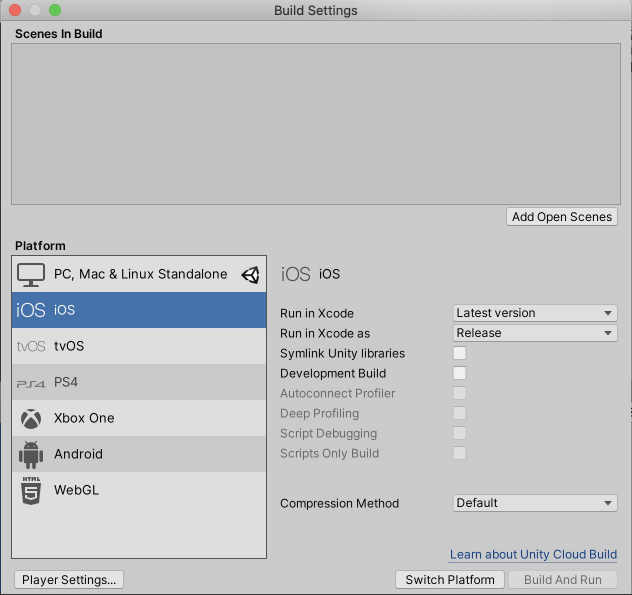This screenshot has height=595, width=632.
Task: Click Deep Profiling checkbox
Action: click(459, 413)
